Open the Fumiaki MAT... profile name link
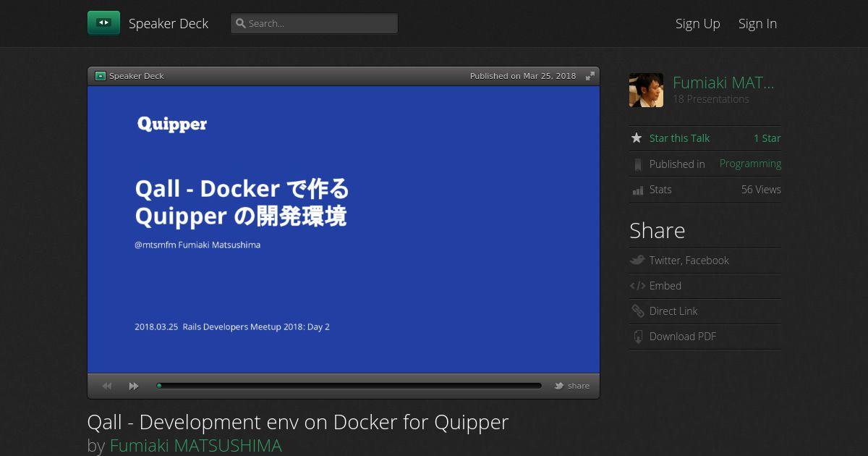 click(x=723, y=83)
